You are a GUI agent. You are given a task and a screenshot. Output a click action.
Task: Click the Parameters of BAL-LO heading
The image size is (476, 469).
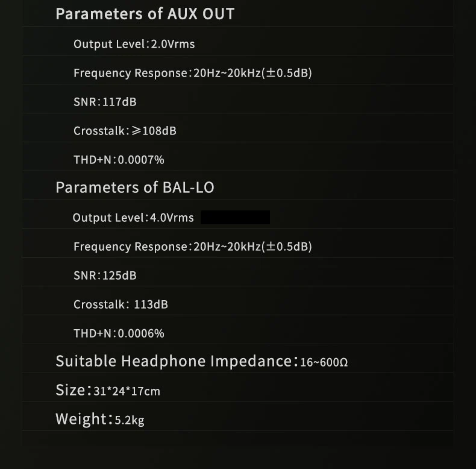tap(135, 187)
